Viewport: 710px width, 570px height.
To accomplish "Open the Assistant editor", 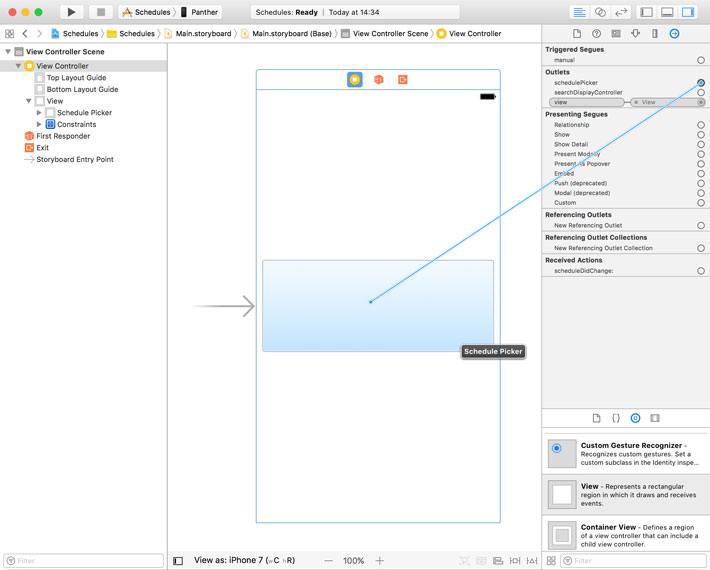I will click(x=600, y=12).
